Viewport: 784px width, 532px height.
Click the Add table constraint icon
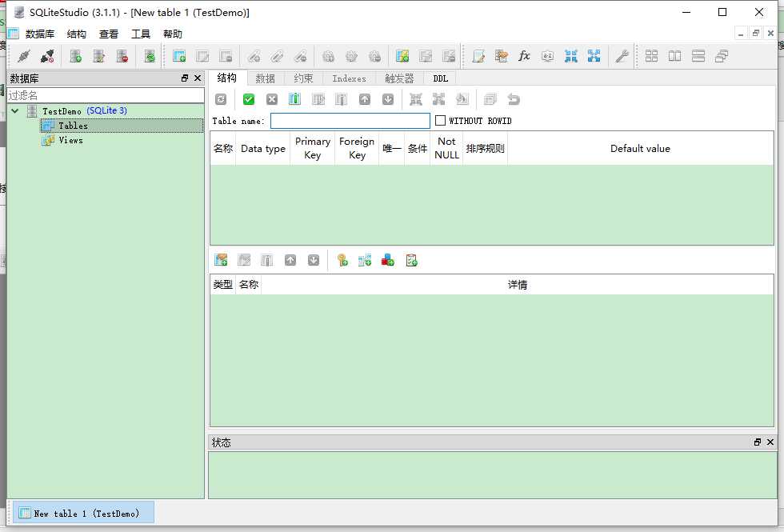(221, 260)
